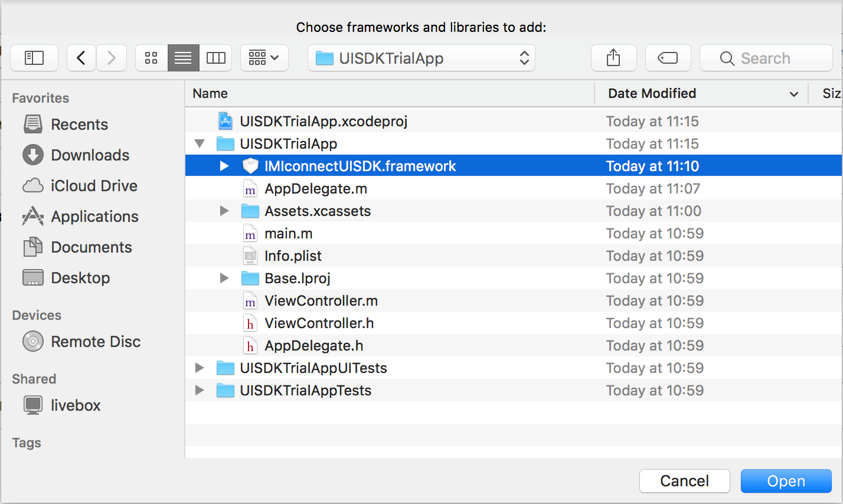Select the IMIconnectUISDK.framework row
The width and height of the screenshot is (843, 504).
(514, 166)
